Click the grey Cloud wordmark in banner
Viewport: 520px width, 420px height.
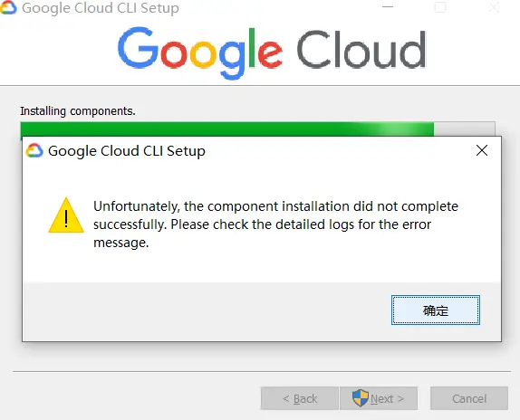pos(361,50)
